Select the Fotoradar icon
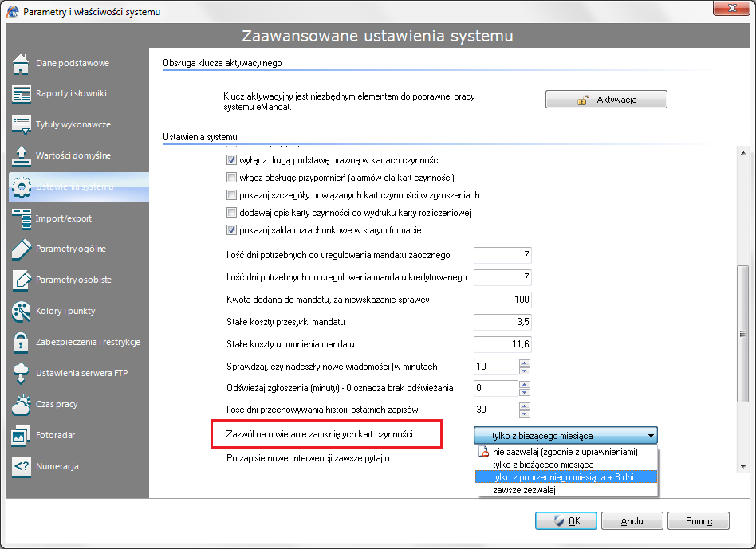Screen dimensions: 756x549 pos(22,436)
